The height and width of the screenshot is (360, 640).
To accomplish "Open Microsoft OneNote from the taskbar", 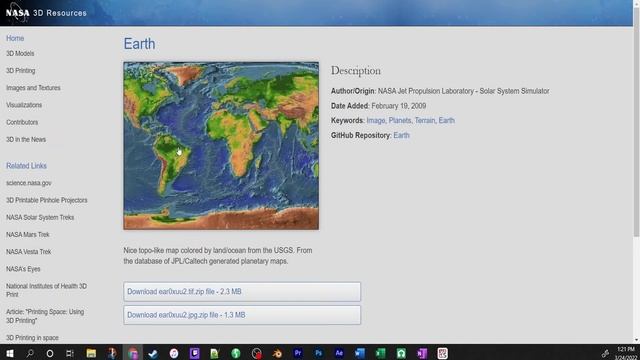I will [x=422, y=353].
